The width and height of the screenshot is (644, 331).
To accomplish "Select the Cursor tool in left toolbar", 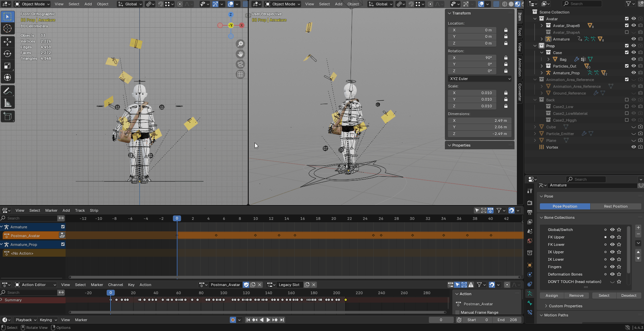I will tap(7, 28).
